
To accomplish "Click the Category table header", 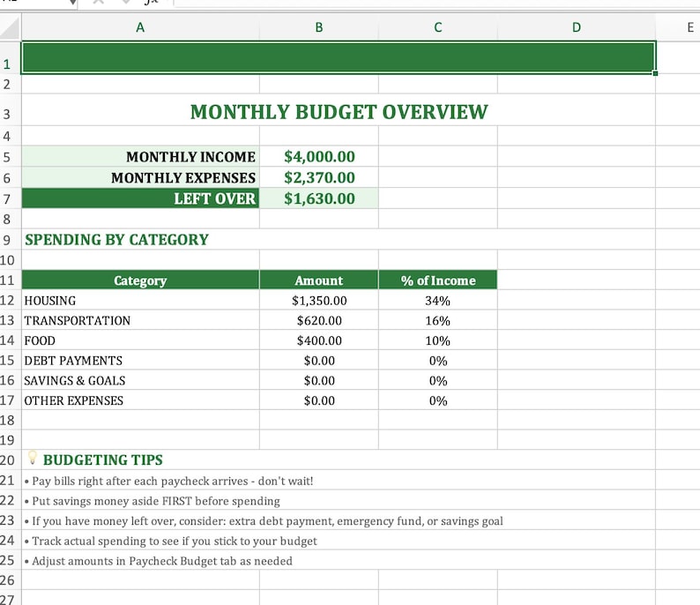I will pos(140,280).
